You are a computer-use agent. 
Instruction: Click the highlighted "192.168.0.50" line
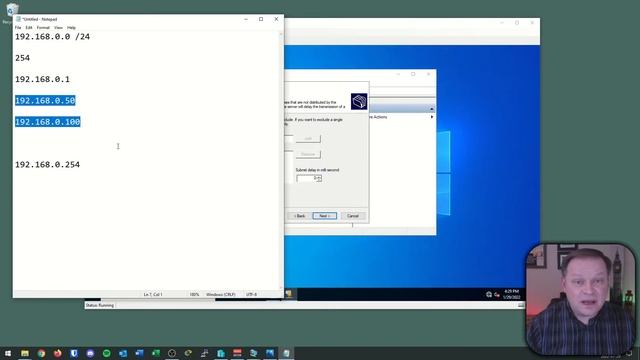[x=45, y=100]
